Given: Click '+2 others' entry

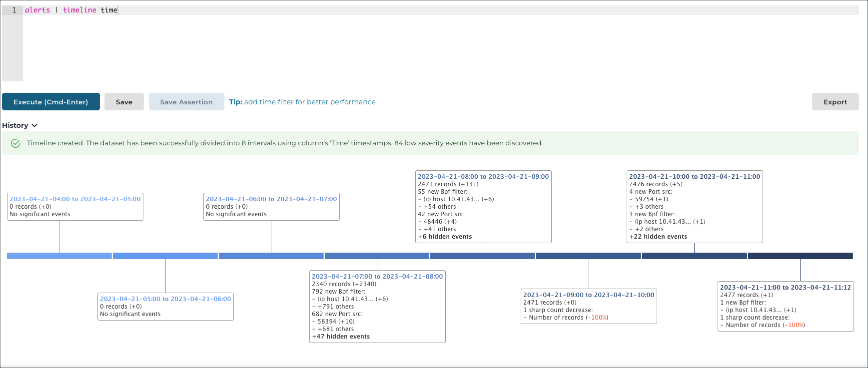Looking at the screenshot, I should click(x=649, y=229).
